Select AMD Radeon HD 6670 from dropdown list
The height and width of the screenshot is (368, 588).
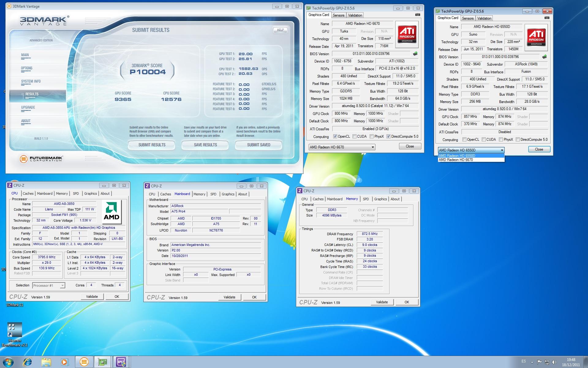[x=471, y=160]
